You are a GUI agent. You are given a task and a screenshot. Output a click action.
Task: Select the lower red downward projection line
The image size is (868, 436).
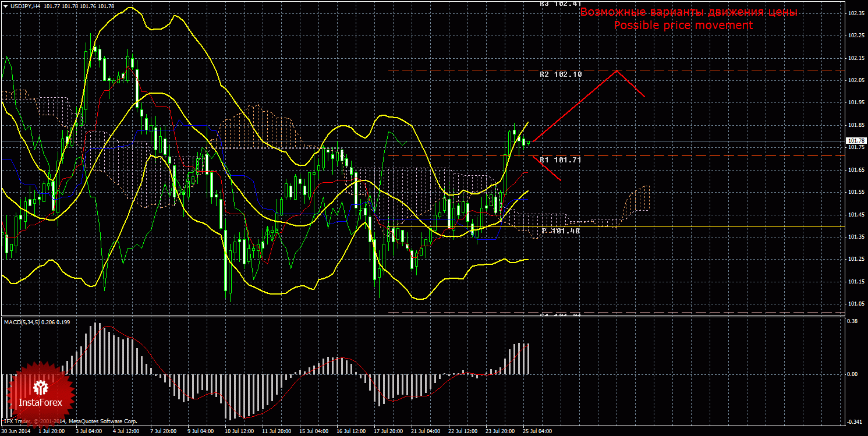(x=547, y=168)
